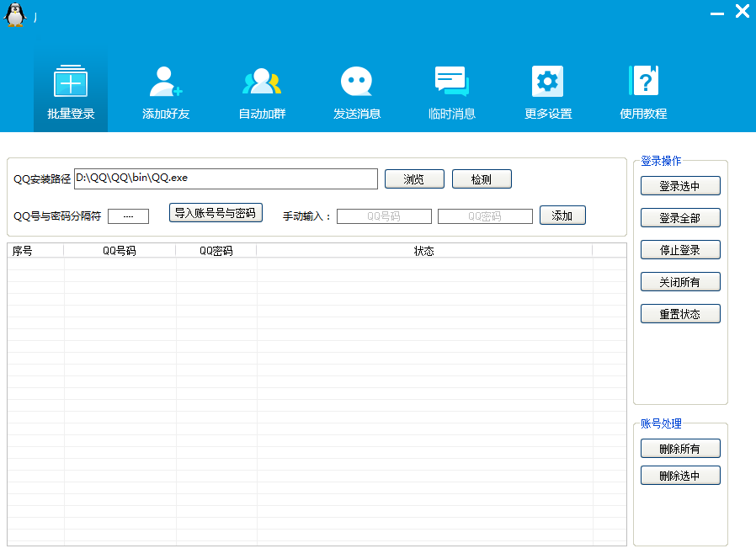
Task: Click the 登录全部 button
Action: (680, 217)
